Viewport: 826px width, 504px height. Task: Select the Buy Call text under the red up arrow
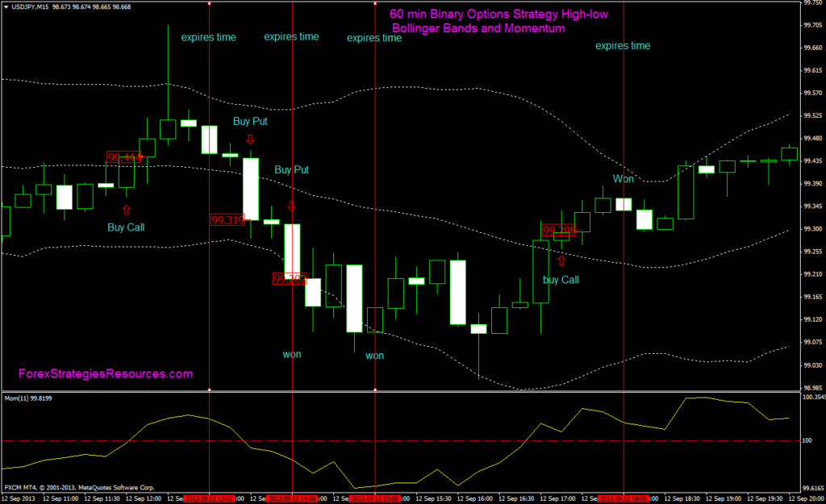(126, 227)
